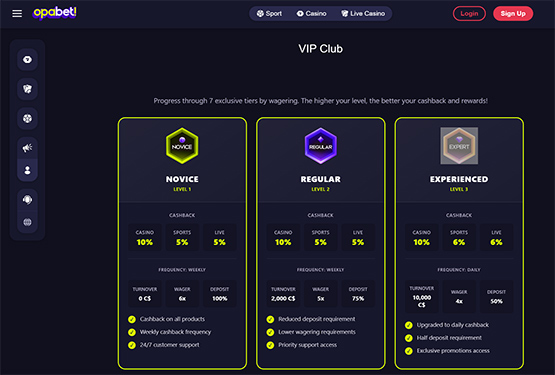Switch to the Casino tab

point(311,13)
